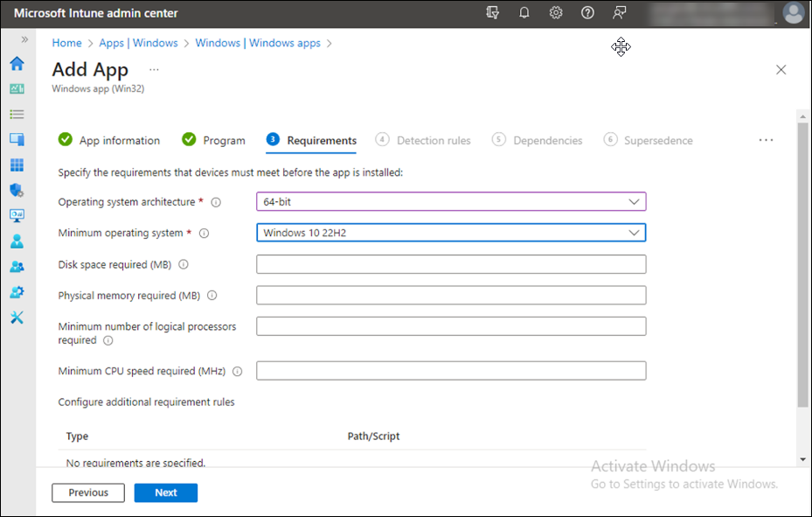Viewport: 812px width, 517px height.
Task: Open the Dashboard icon in the sidebar
Action: [x=16, y=88]
